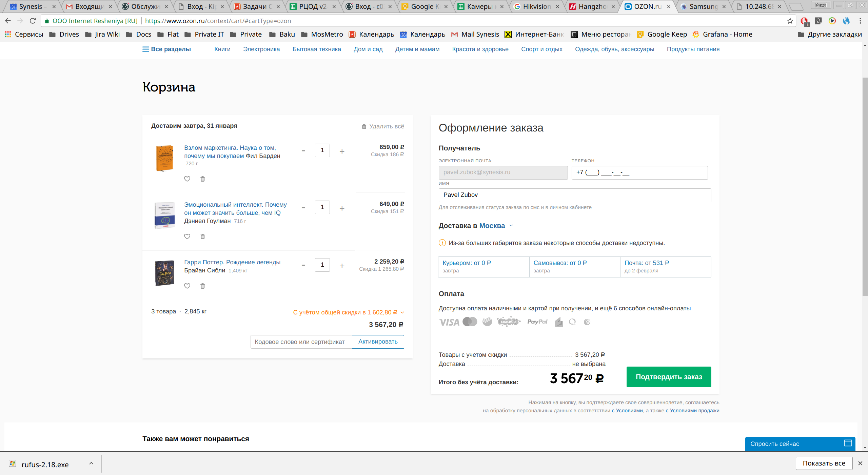Go to Продукты питания category
The height and width of the screenshot is (475, 868).
693,49
